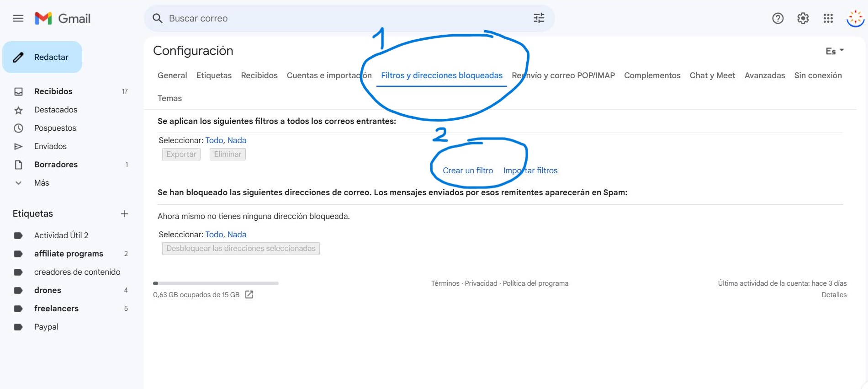Screen dimensions: 868x389
Task: Open the Google apps grid
Action: [828, 18]
